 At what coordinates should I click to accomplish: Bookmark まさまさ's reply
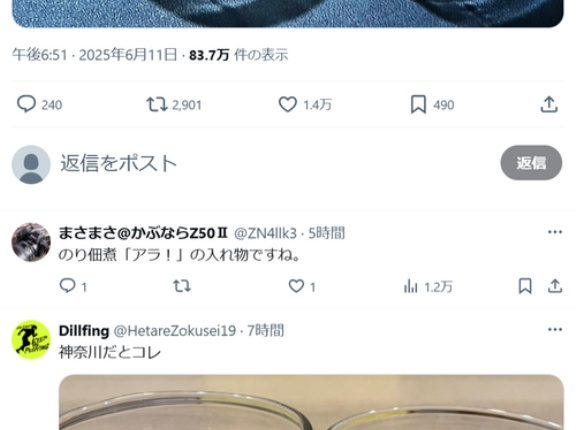point(525,286)
